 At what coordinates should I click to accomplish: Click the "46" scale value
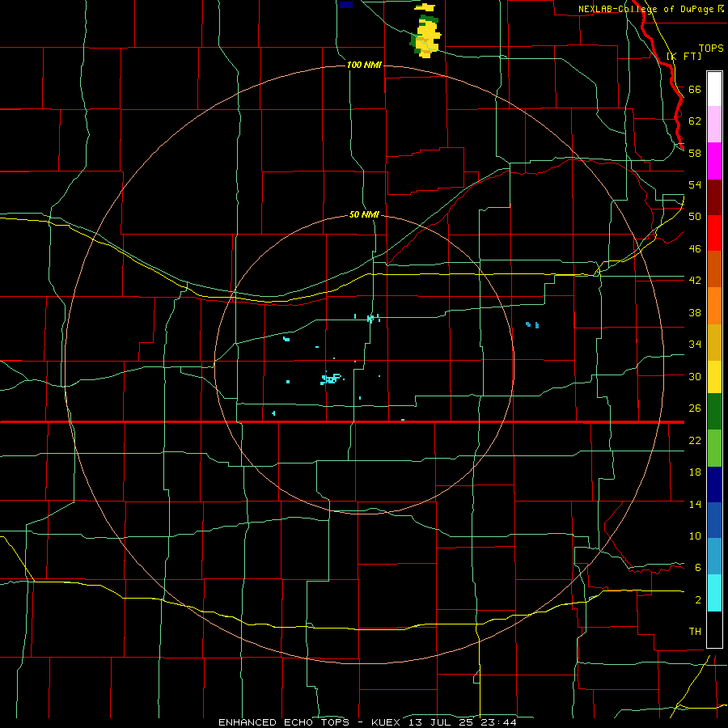pos(695,248)
